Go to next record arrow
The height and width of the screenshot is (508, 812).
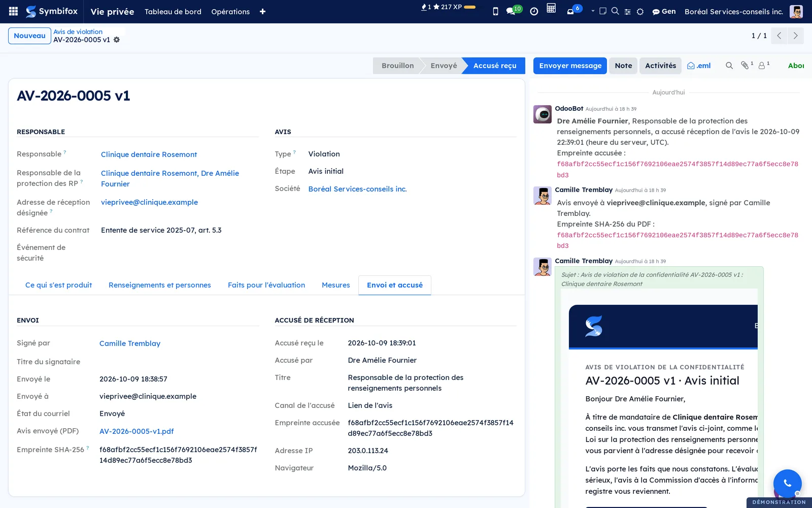(x=795, y=36)
